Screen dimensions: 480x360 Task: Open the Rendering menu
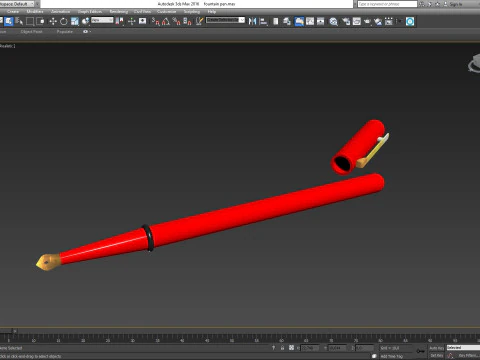tap(119, 12)
